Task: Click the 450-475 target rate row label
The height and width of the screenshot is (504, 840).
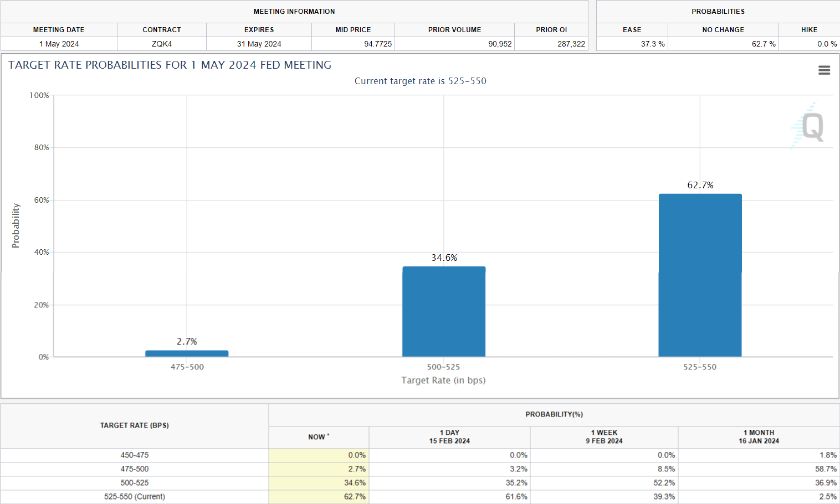Action: tap(135, 455)
